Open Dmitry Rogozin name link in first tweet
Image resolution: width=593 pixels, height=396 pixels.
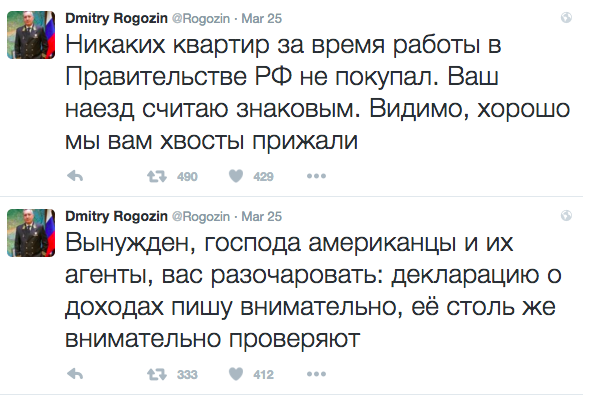pyautogui.click(x=116, y=18)
